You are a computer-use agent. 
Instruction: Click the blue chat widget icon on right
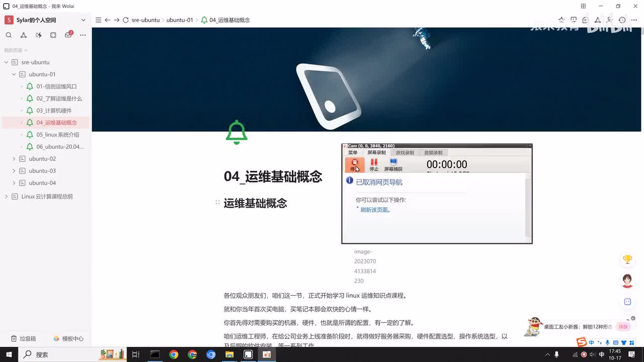627,302
